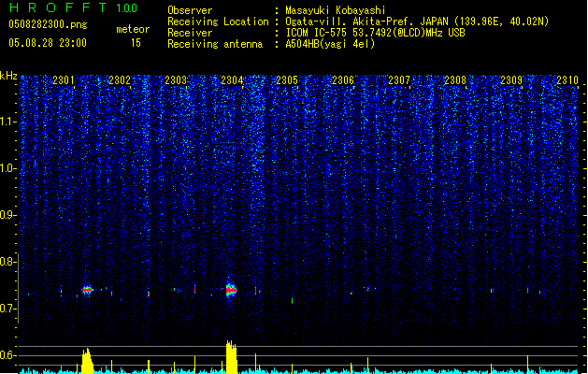Click the yellow intensity peak after 2301
The image size is (588, 374).
pos(87,361)
